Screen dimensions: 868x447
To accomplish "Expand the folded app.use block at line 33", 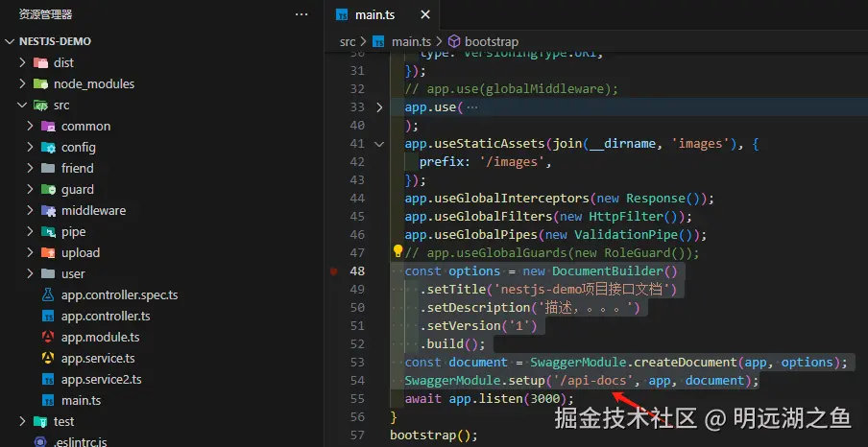I will pos(379,107).
